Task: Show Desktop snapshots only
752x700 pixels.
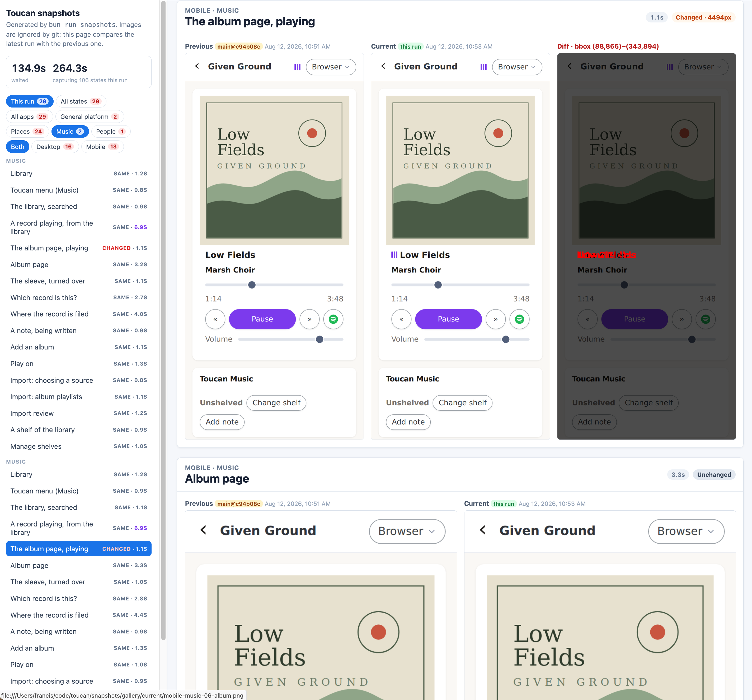Action: (x=55, y=146)
